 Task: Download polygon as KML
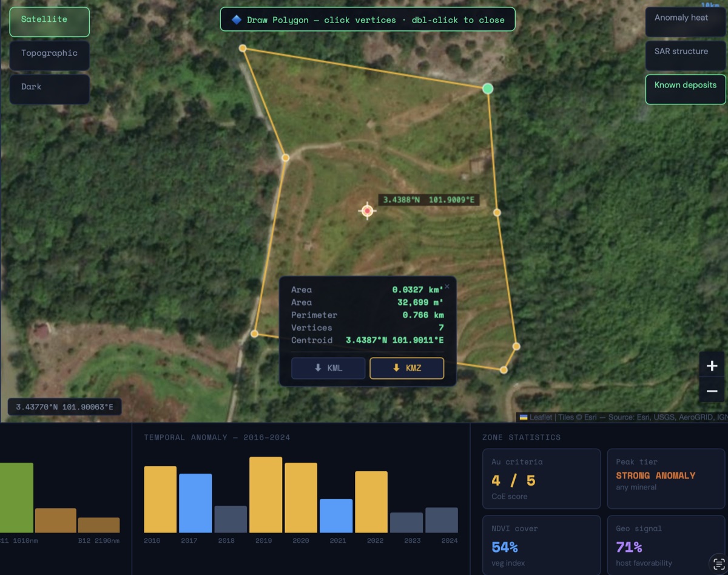[x=328, y=368]
